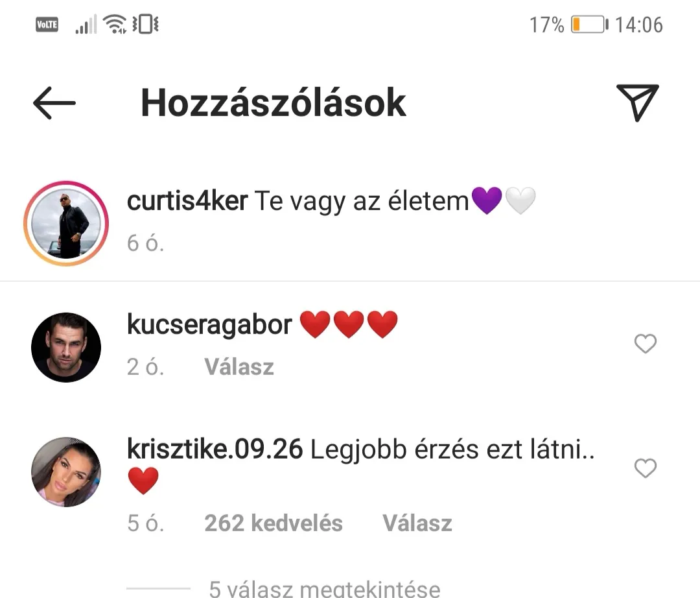
Task: Like kucseragabor's comment with the heart
Action: (x=646, y=344)
